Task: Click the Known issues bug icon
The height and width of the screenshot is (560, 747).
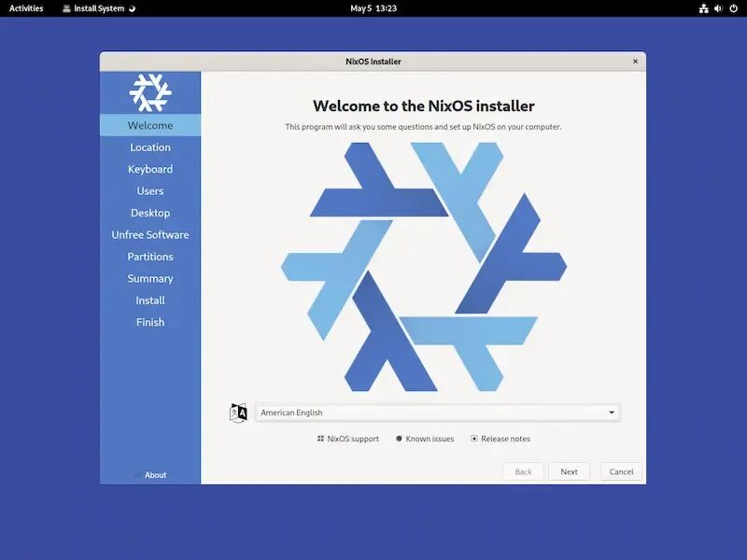Action: click(400, 439)
